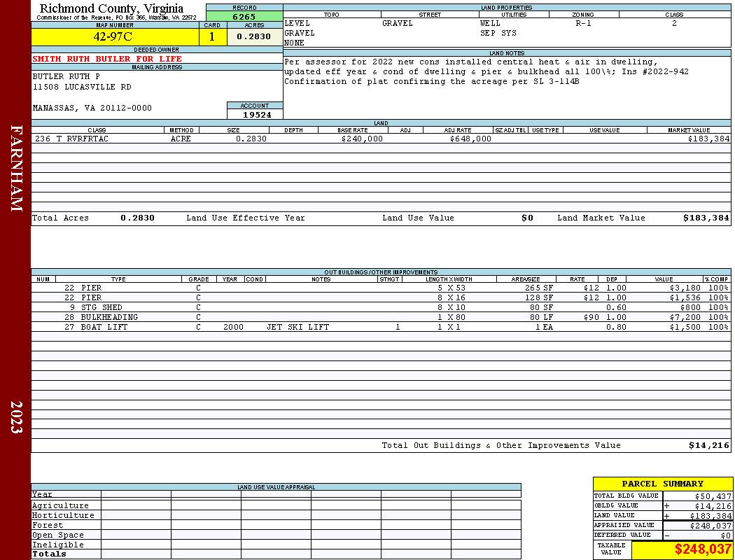Click the Horticulture row label

pos(63,515)
